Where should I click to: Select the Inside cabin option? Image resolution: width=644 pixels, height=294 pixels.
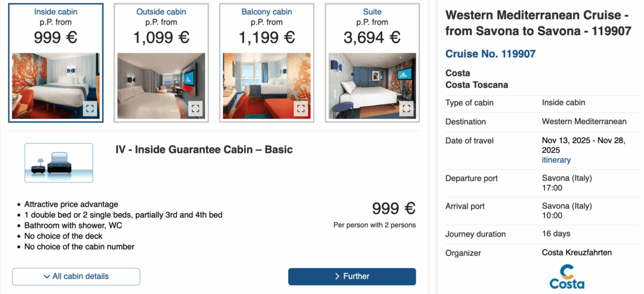tap(56, 23)
